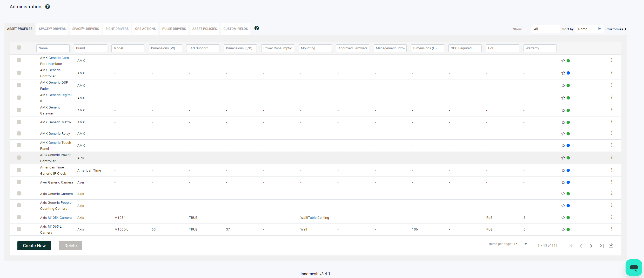Screen dimensions: 644x278
Task: Click the American Time brand cell
Action: click(x=89, y=171)
